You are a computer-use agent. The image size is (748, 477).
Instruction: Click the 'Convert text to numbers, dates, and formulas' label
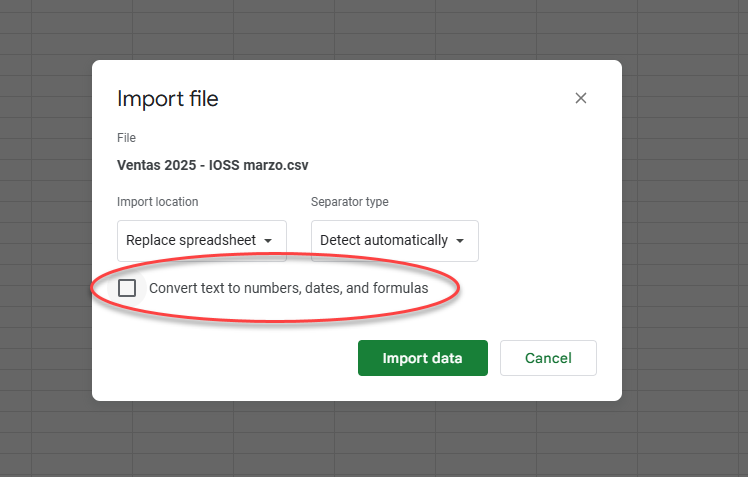(288, 288)
